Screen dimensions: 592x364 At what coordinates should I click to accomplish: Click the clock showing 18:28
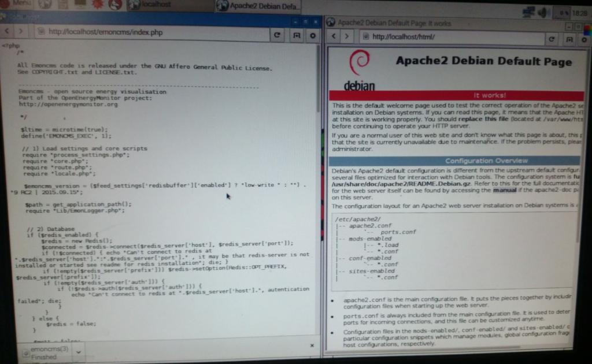[x=579, y=13]
